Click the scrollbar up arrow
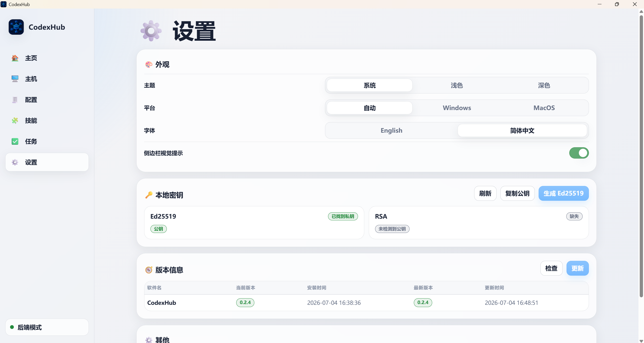 [641, 12]
